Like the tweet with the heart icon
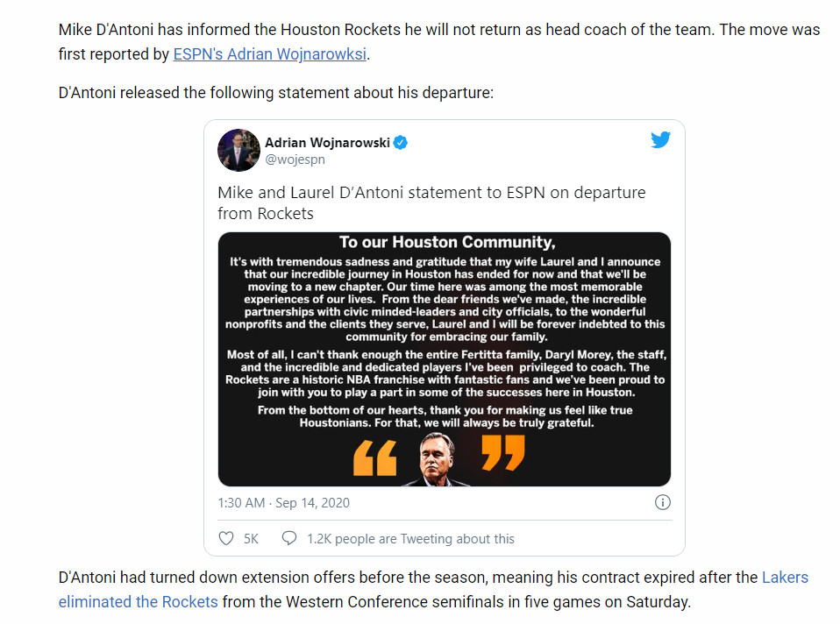Viewport: 840px width, 624px height. (226, 538)
